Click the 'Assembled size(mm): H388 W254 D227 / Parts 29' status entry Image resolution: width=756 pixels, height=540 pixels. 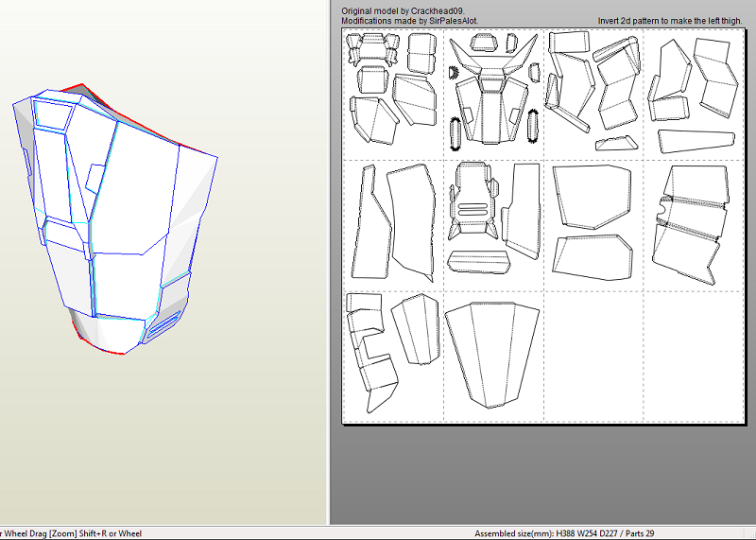564,533
